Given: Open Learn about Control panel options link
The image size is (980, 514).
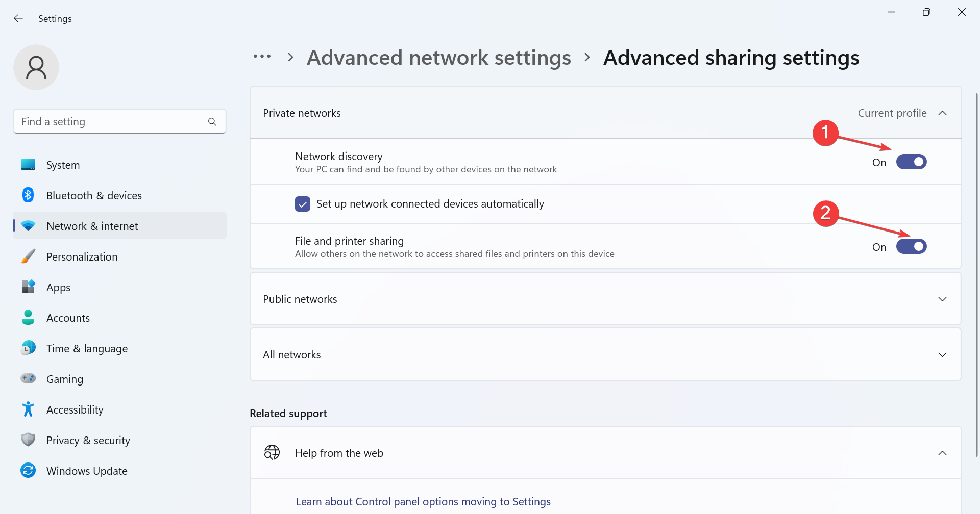Looking at the screenshot, I should (x=423, y=502).
